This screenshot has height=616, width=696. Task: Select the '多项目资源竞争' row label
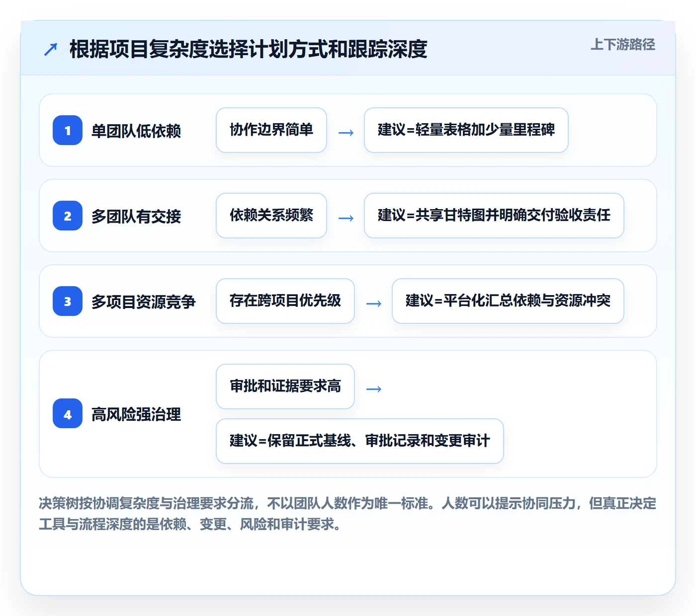(144, 302)
